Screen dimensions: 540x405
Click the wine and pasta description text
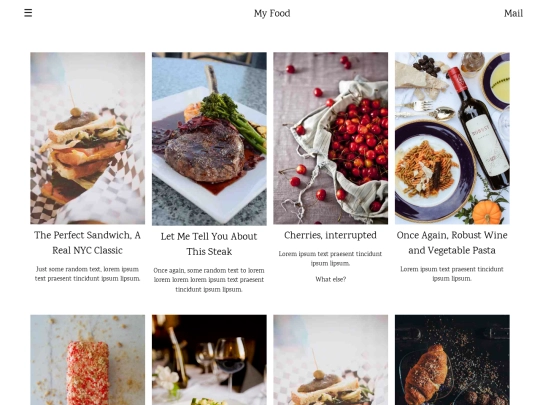click(x=452, y=274)
